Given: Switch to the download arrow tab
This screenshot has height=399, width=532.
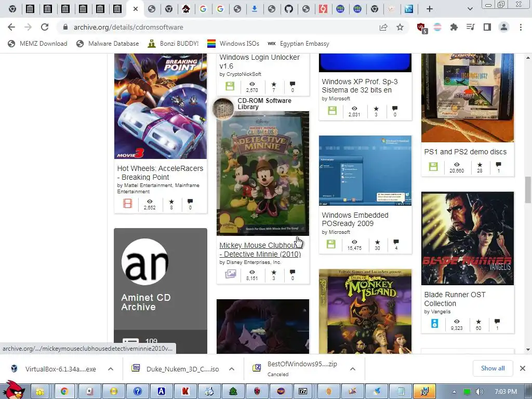Looking at the screenshot, I should click(254, 9).
